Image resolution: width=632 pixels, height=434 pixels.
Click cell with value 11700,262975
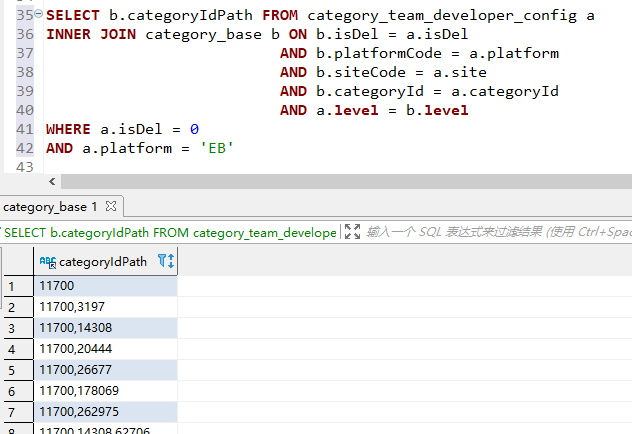106,412
